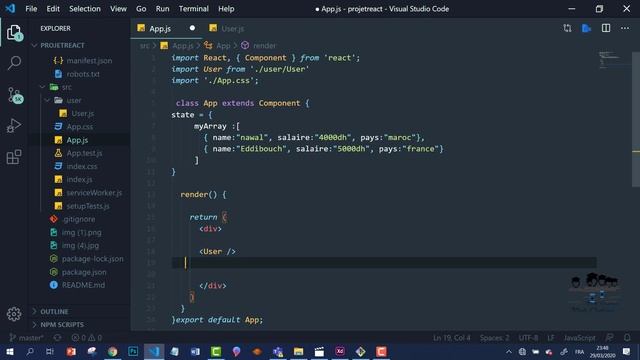Split the editor to the right
This screenshot has height=360, width=640.
(x=606, y=28)
